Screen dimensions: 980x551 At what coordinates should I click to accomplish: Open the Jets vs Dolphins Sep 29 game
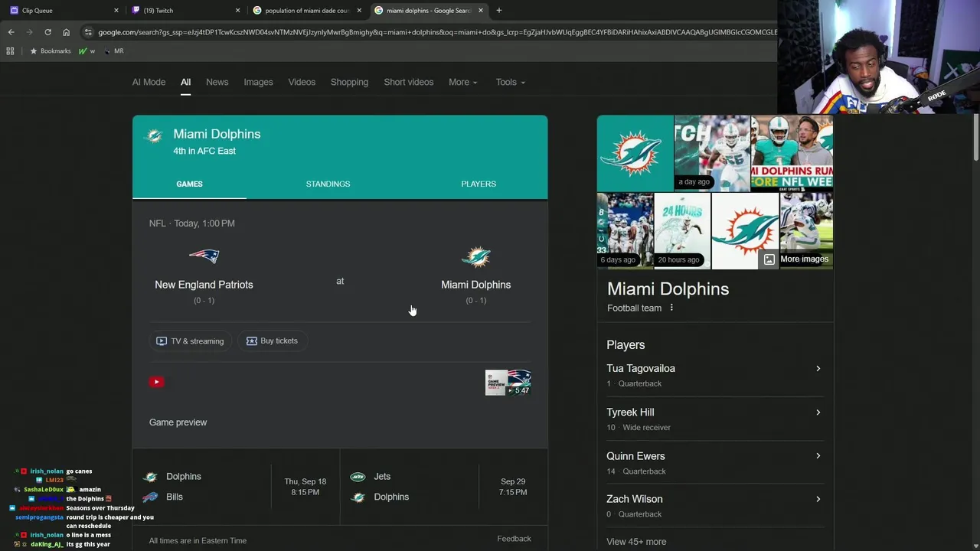click(443, 487)
